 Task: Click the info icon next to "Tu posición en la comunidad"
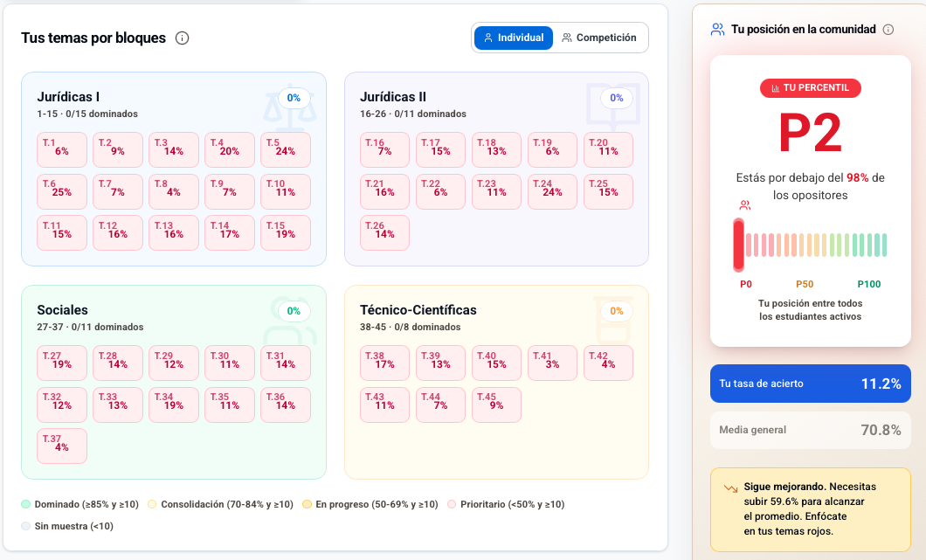(888, 29)
